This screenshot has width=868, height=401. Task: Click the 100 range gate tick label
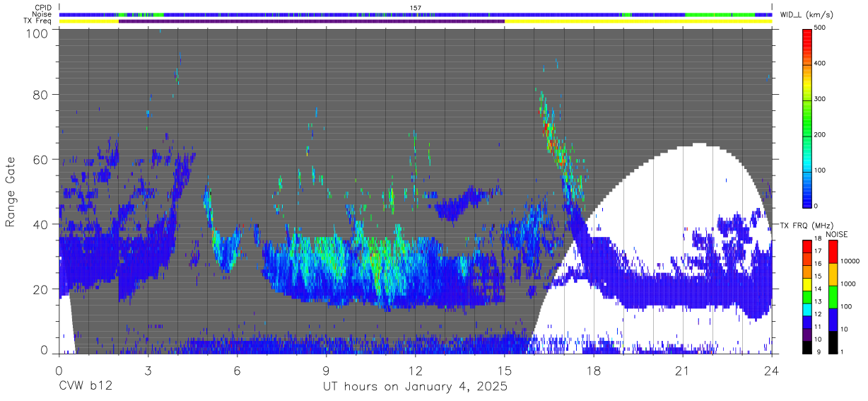click(38, 33)
